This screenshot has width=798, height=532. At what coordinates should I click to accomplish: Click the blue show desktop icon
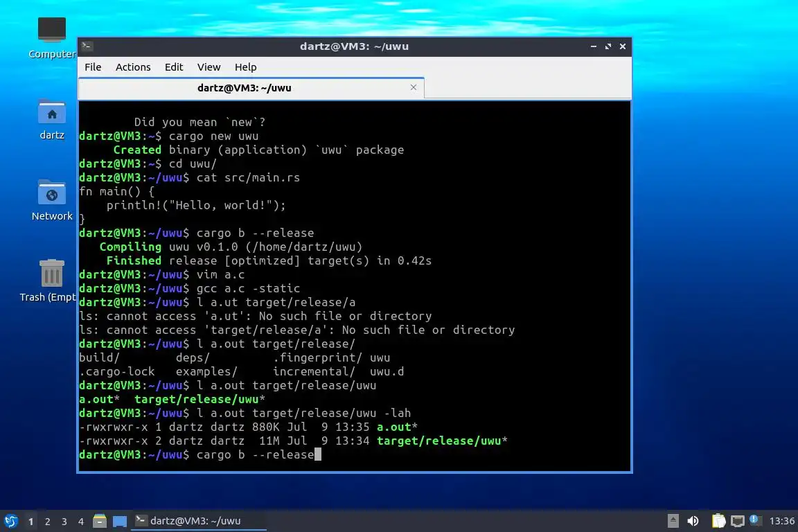pos(120,521)
